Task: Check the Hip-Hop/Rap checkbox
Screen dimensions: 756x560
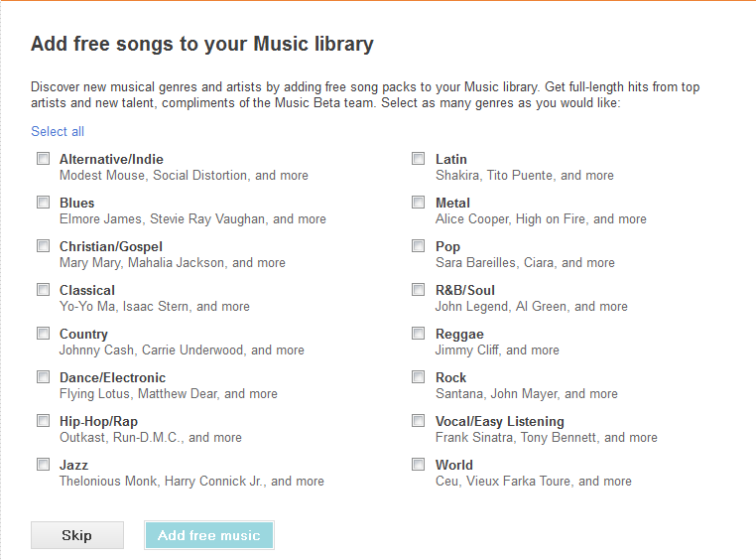Action: (43, 421)
